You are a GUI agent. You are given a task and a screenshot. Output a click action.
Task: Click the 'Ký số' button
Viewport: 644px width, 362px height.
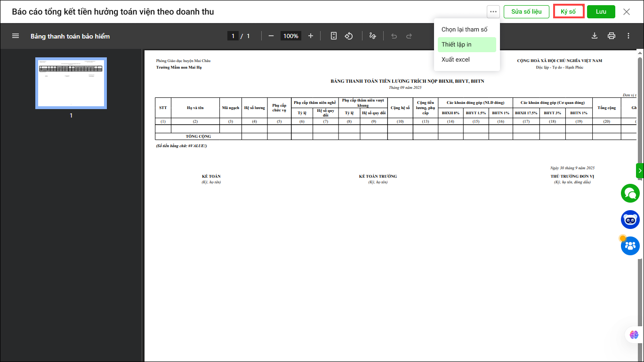coord(568,12)
